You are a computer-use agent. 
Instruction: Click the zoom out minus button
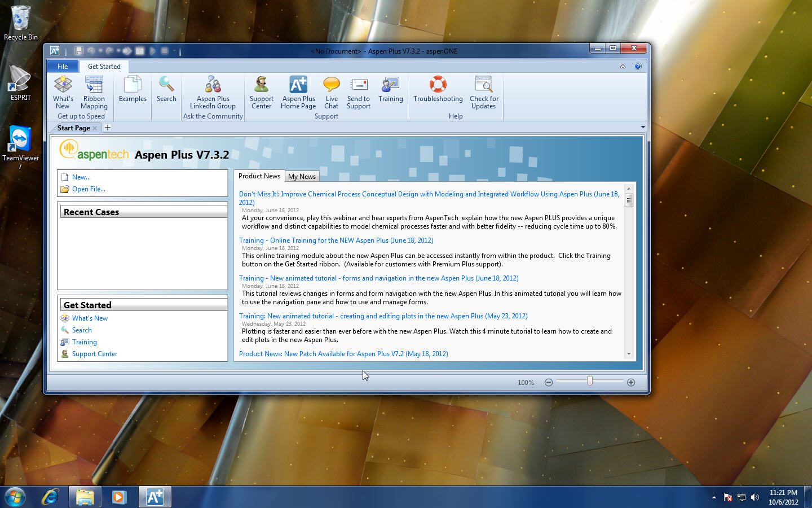(x=549, y=383)
